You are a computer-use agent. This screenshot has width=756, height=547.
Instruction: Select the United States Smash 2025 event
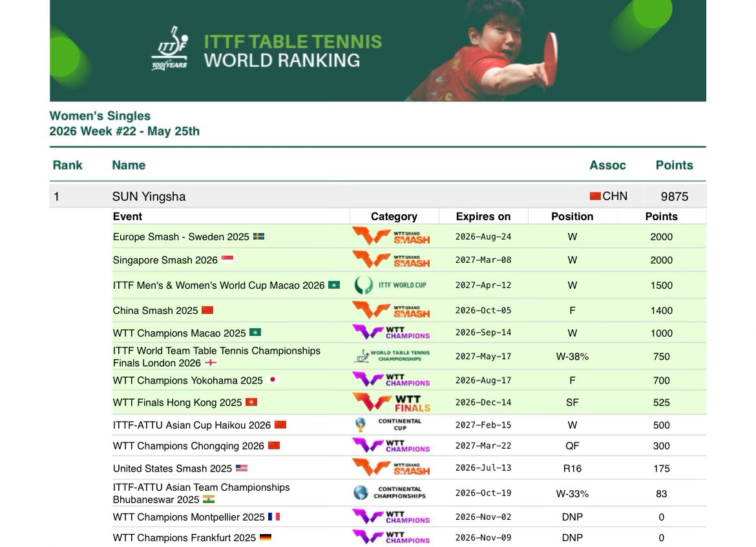(172, 468)
